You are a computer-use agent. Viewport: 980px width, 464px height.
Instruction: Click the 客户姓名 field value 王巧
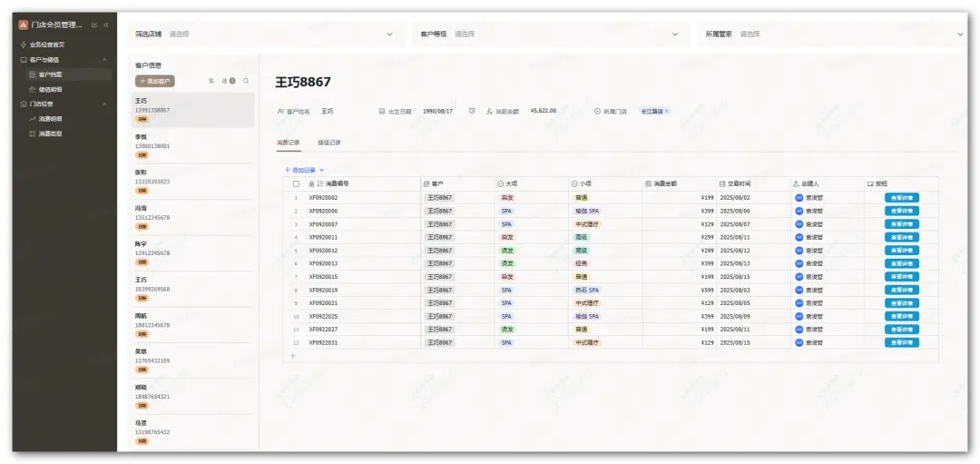327,112
